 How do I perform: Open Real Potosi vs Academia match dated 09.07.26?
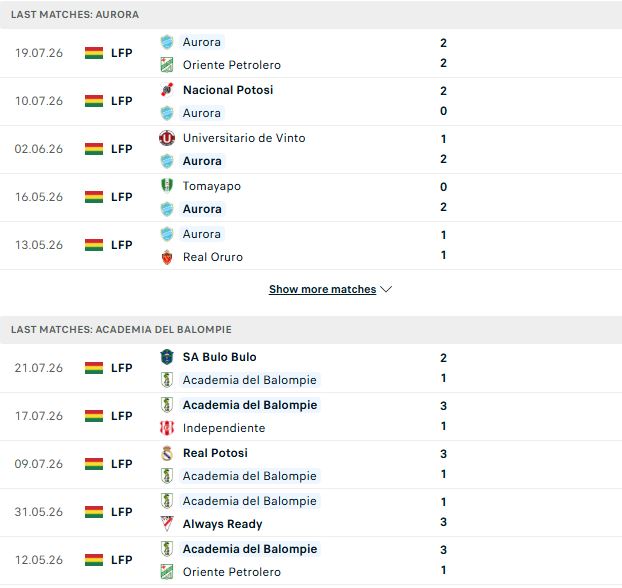311,464
